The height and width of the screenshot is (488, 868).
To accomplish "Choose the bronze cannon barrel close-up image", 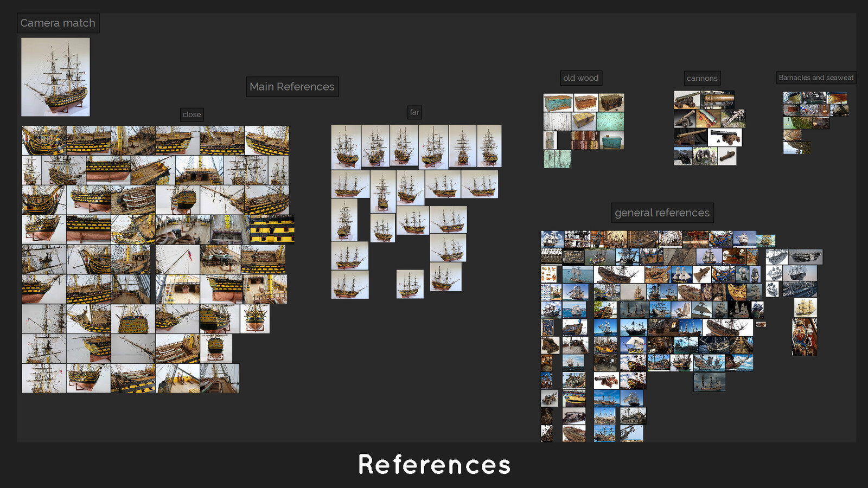I will pyautogui.click(x=718, y=100).
